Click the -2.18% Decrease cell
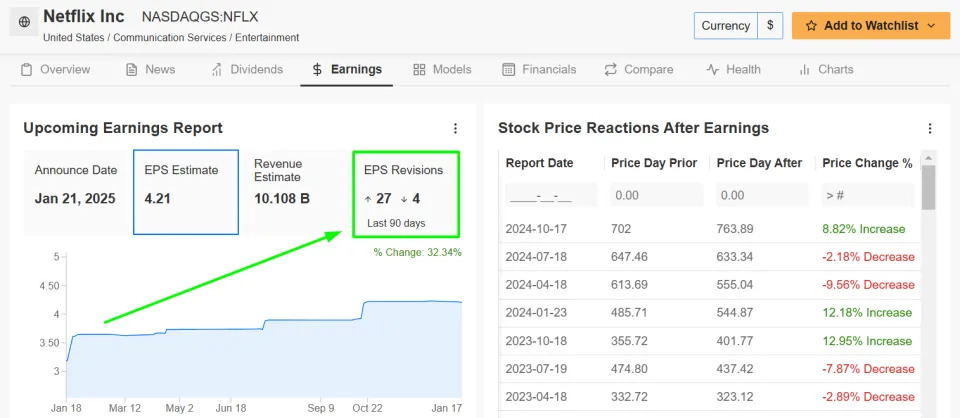The image size is (960, 418). [x=868, y=256]
